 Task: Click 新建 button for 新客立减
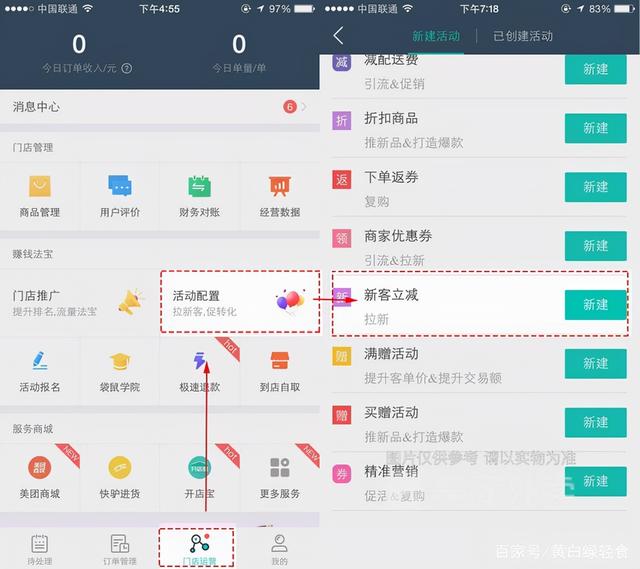pyautogui.click(x=596, y=305)
